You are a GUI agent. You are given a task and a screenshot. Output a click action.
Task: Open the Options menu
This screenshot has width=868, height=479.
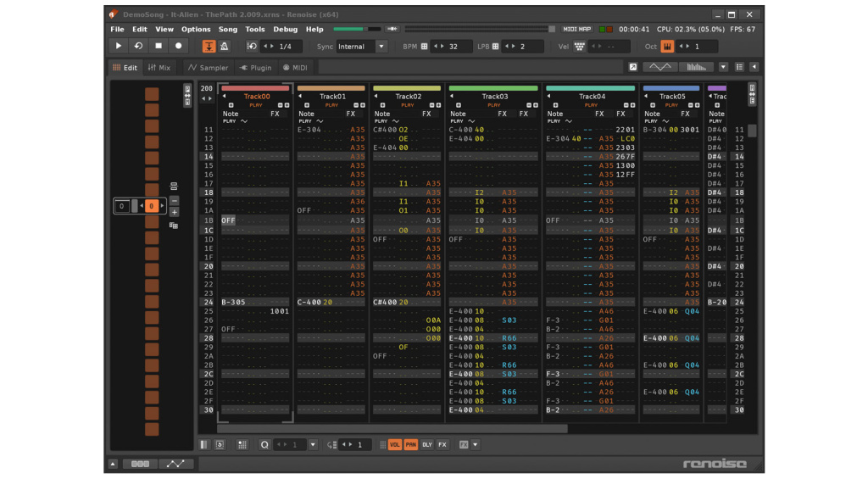tap(196, 30)
